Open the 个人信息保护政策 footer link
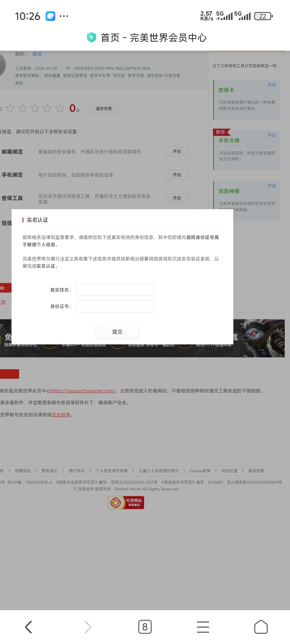The image size is (290, 644). coord(112,471)
